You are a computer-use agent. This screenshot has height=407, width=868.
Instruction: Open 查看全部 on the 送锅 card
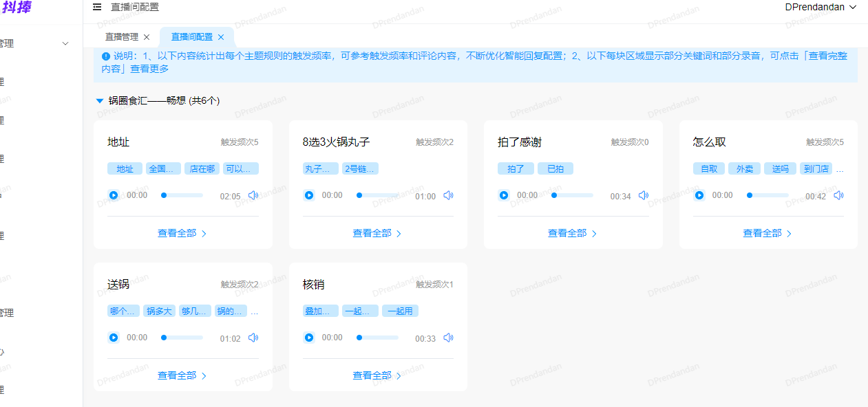pos(176,375)
